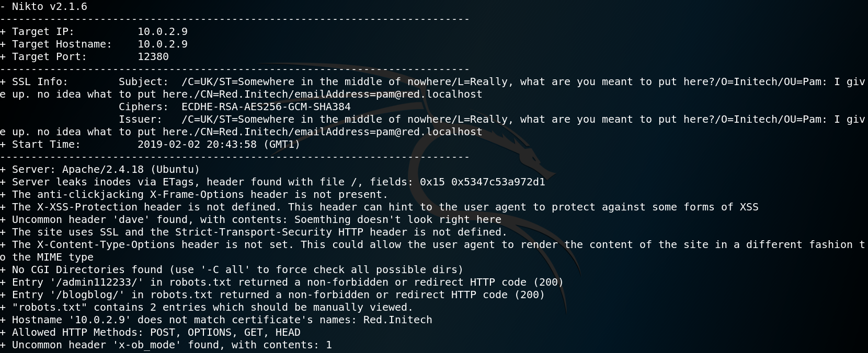The width and height of the screenshot is (868, 353).
Task: Click the '/admin112233/' robots.txt entry
Action: click(282, 283)
